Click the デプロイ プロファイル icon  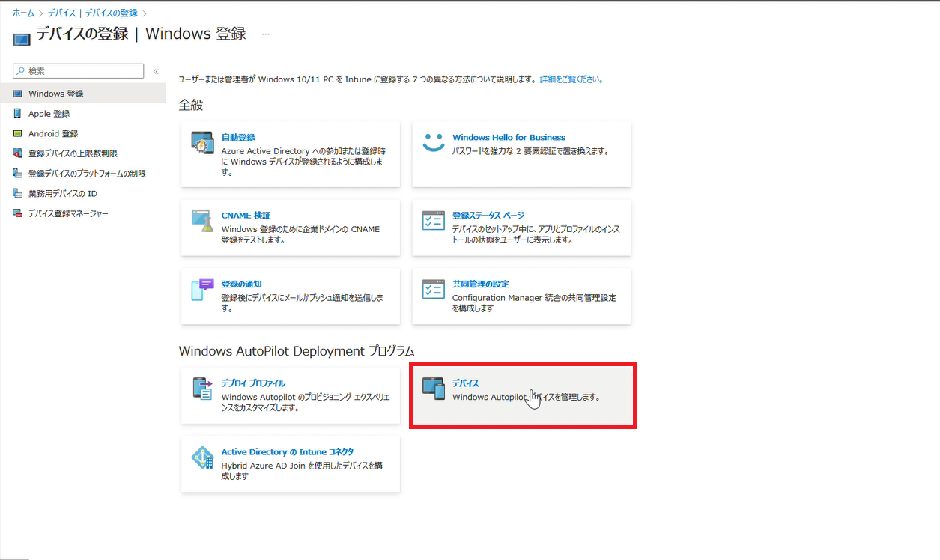click(x=202, y=388)
